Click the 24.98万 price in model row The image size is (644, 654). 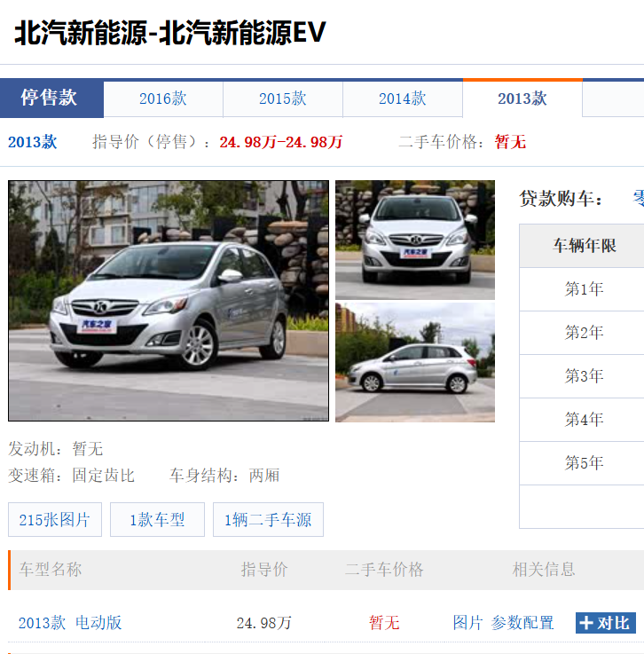[x=263, y=623]
